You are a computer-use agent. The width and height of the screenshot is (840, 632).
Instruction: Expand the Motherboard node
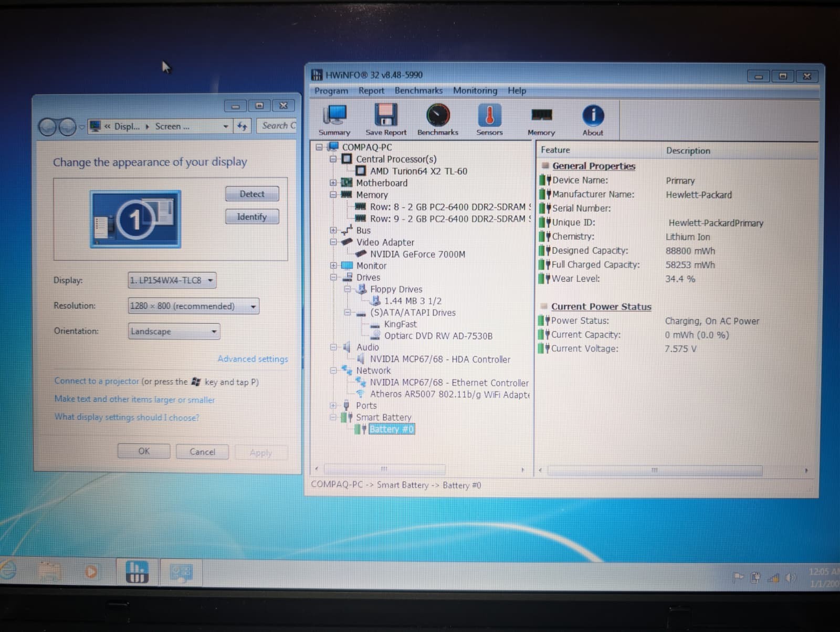[333, 183]
